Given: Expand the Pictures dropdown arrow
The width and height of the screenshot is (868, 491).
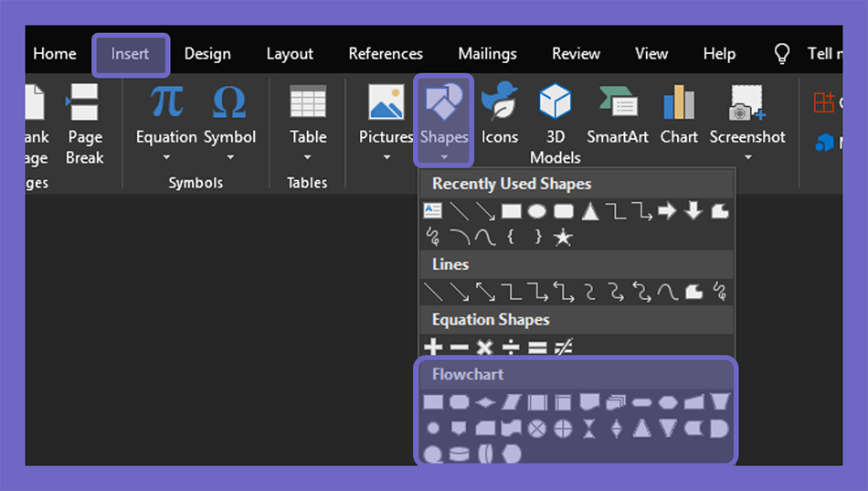Looking at the screenshot, I should click(x=386, y=157).
